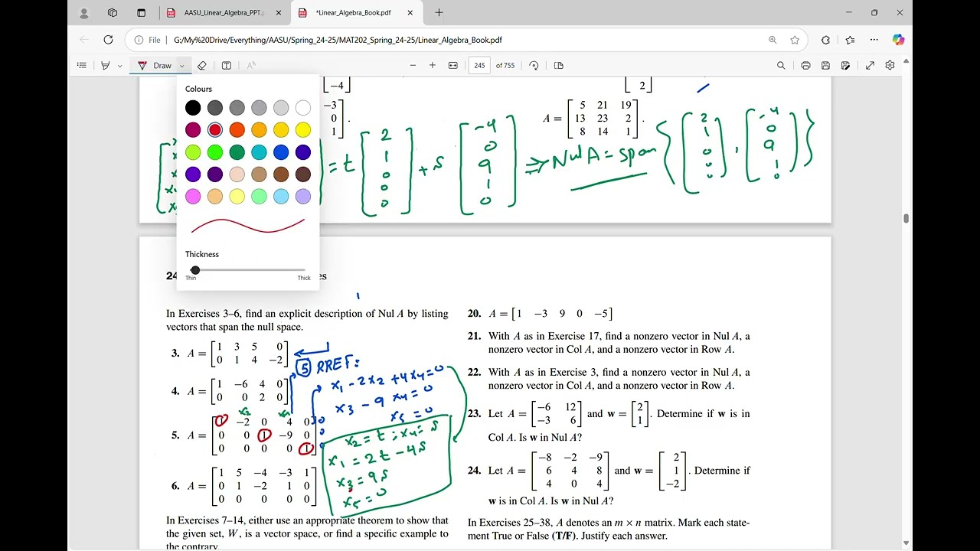The image size is (980, 551).
Task: Rotate the PDF page
Action: click(x=534, y=66)
